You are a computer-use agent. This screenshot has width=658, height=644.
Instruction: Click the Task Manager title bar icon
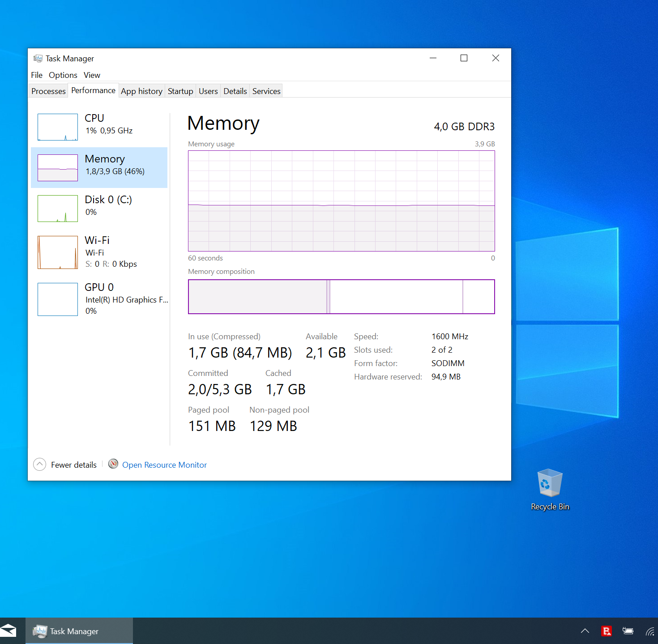click(x=38, y=59)
